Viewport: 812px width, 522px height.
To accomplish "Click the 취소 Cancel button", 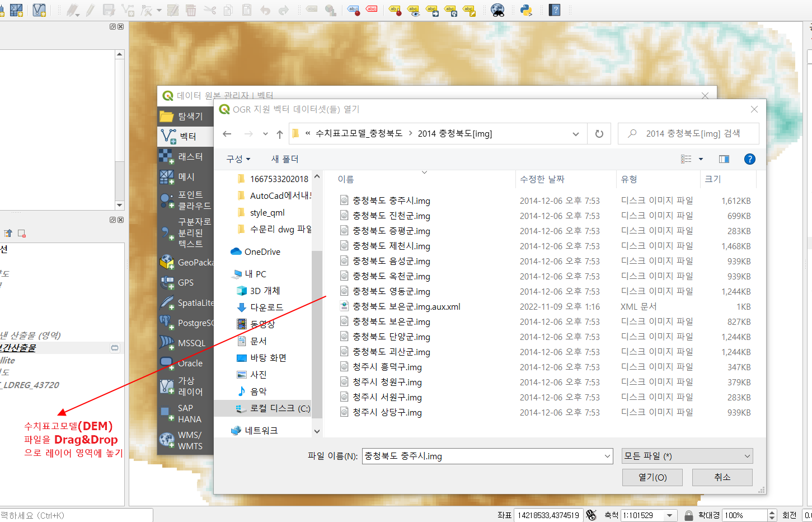I will tap(722, 477).
